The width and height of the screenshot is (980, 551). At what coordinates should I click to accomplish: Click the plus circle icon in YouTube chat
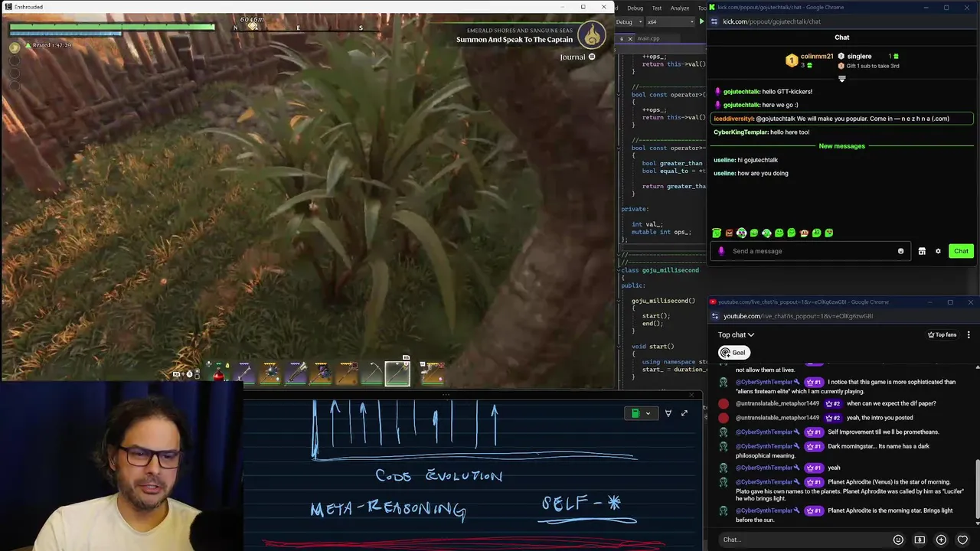point(941,540)
